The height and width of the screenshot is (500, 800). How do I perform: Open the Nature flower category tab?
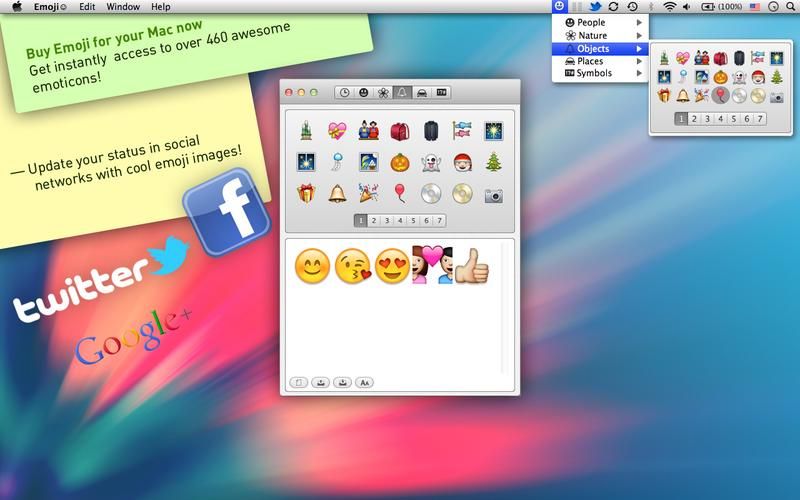pos(382,92)
